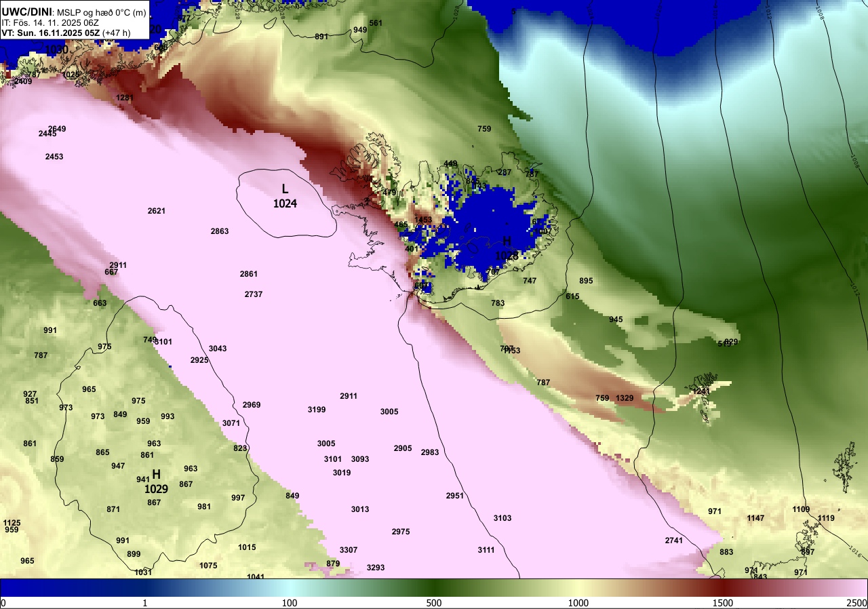The image size is (868, 609).
Task: Click the height value 883
Action: coord(726,552)
